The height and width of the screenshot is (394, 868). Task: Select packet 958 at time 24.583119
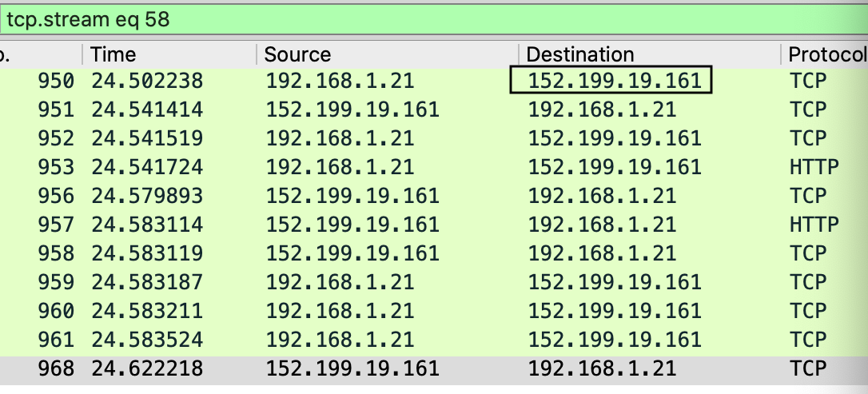(434, 253)
